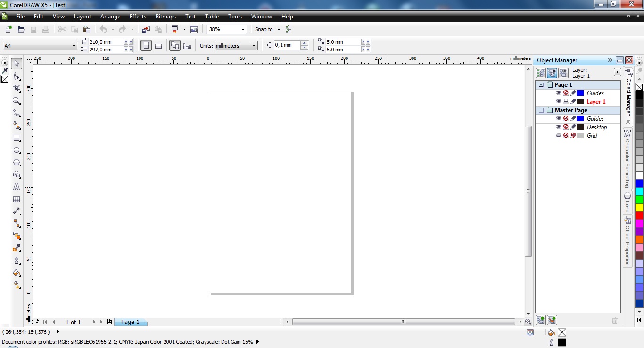Select the Text tool
This screenshot has width=644, height=348.
17,187
